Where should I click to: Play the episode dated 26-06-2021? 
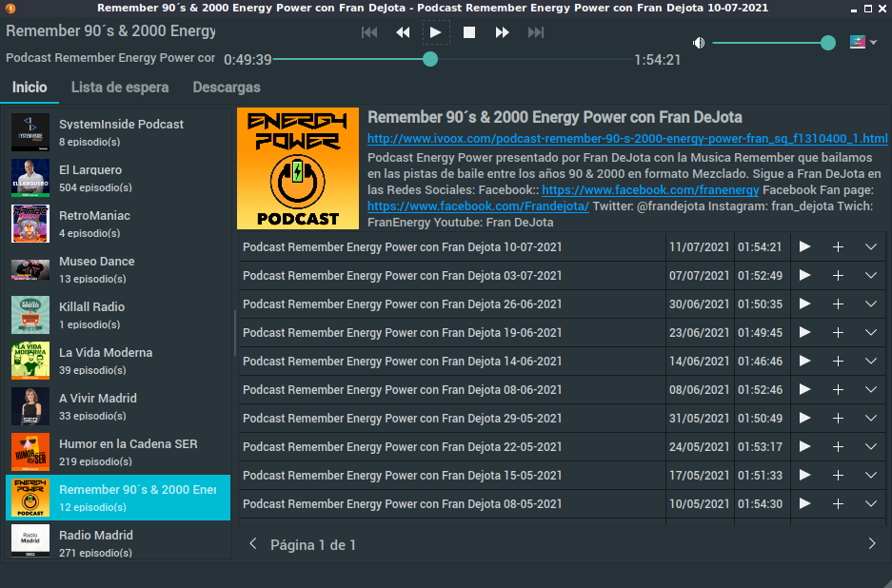pyautogui.click(x=804, y=304)
